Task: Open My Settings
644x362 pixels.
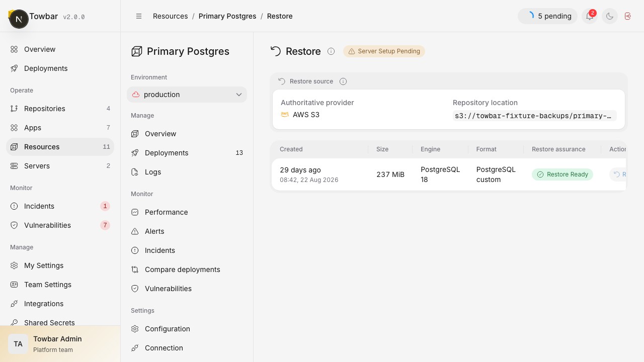Action: pos(60,265)
